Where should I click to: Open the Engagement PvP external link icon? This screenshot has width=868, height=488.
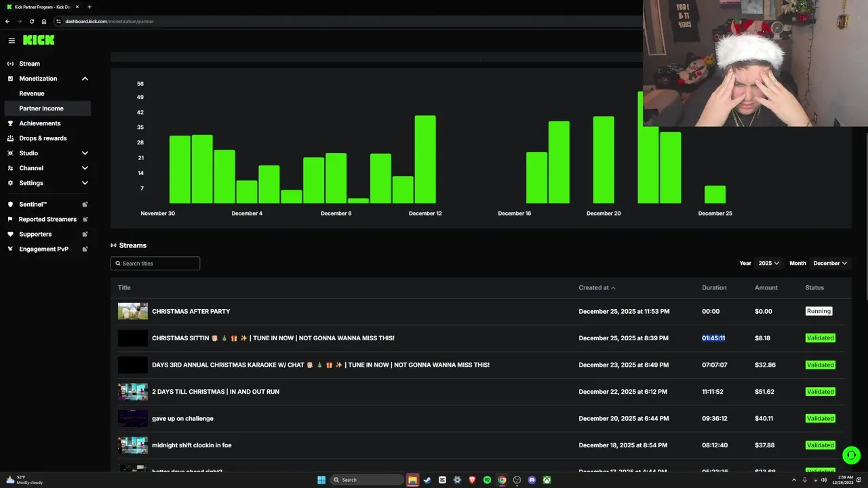pyautogui.click(x=85, y=249)
